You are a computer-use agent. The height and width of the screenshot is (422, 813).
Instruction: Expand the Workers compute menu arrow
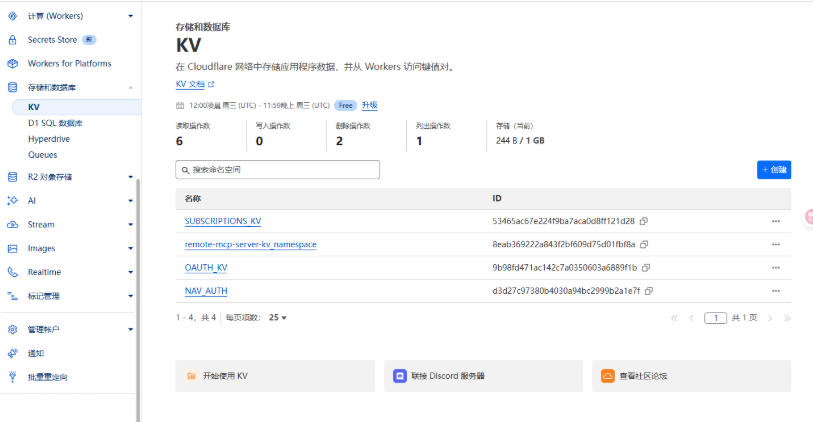[x=131, y=16]
